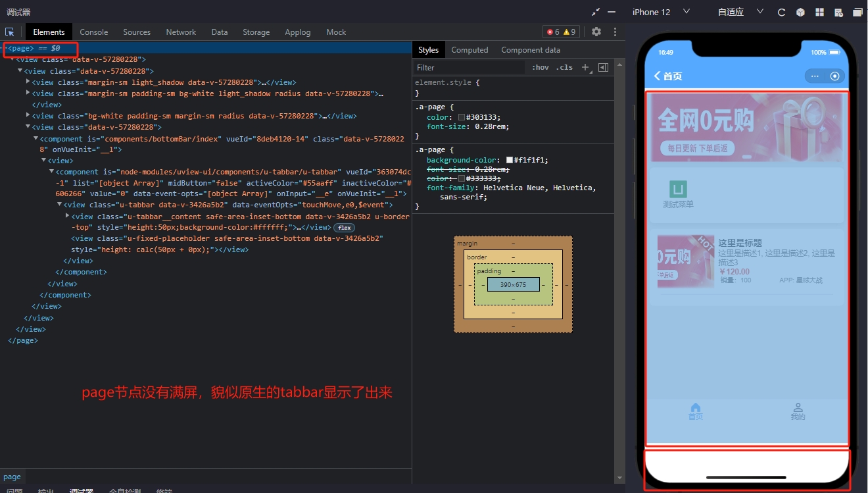This screenshot has height=493, width=868.
Task: Click the refresh simulator icon
Action: coord(782,12)
